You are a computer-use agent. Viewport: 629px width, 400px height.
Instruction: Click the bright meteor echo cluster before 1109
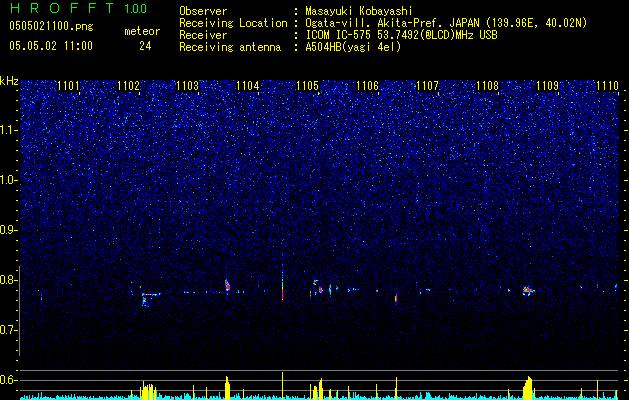point(528,290)
